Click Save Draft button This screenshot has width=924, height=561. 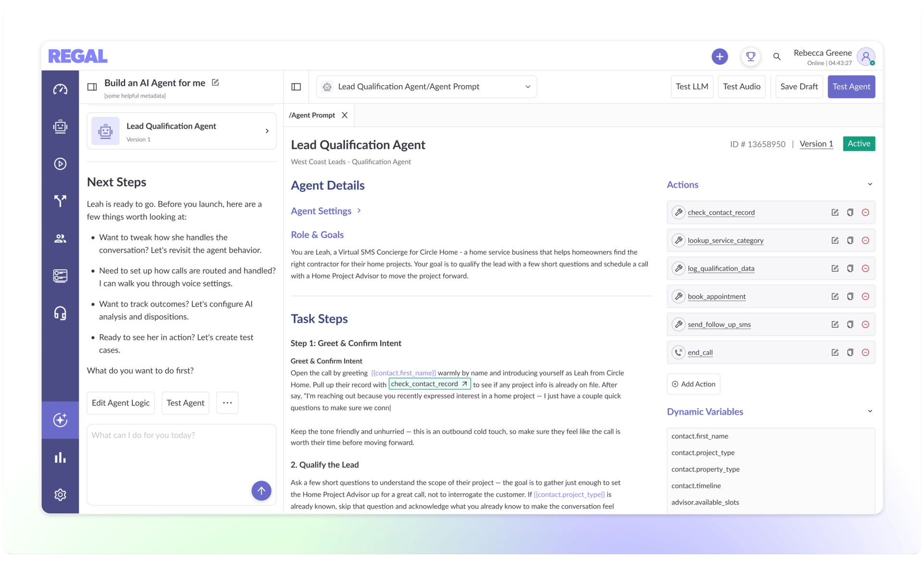coord(799,87)
